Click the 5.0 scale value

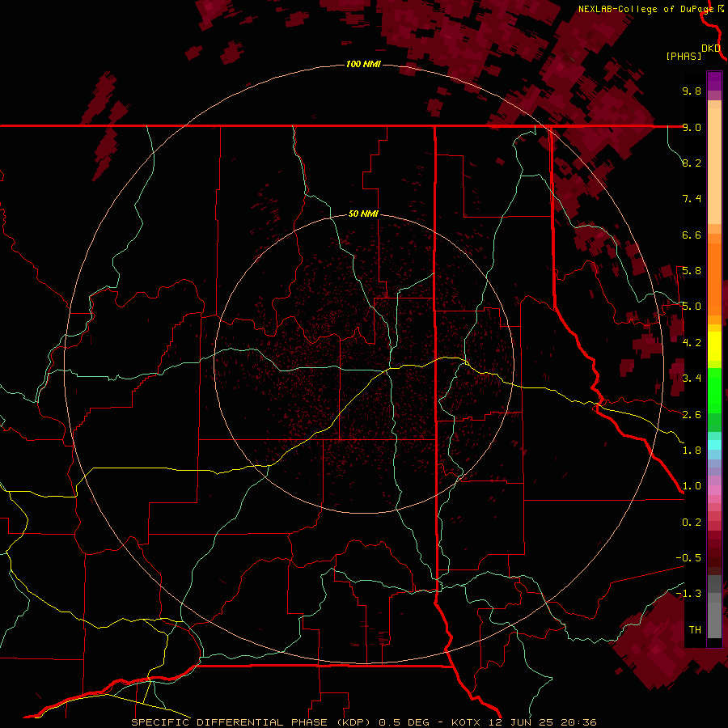692,307
